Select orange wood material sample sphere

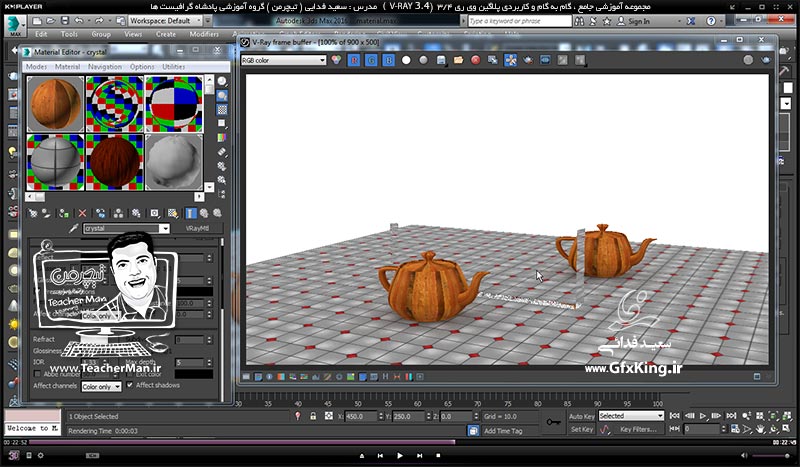pos(55,104)
